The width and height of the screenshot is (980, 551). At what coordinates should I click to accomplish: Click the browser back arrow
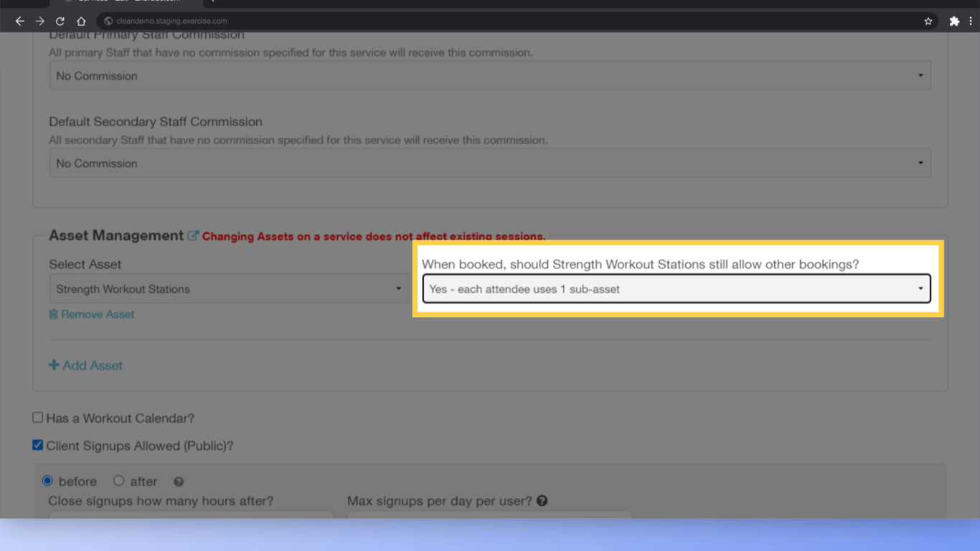point(19,20)
